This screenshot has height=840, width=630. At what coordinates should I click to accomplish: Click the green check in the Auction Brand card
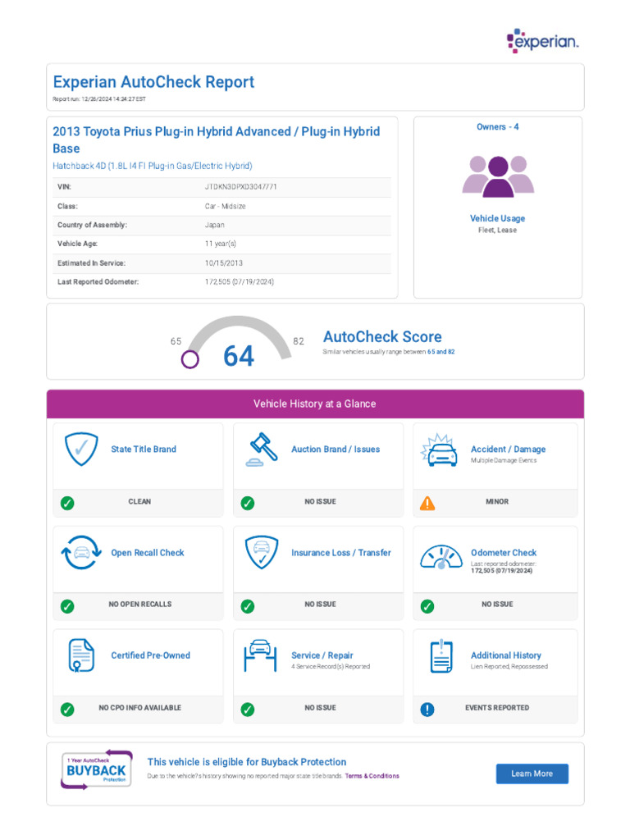click(x=248, y=503)
